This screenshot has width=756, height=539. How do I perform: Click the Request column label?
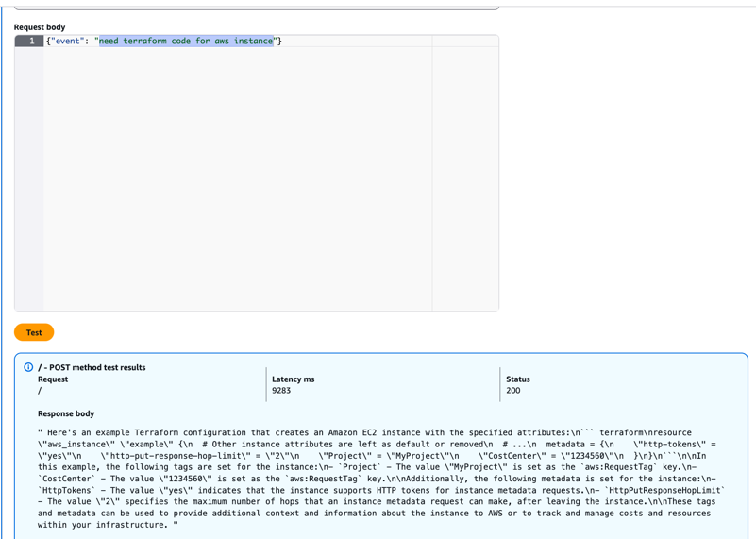(53, 379)
